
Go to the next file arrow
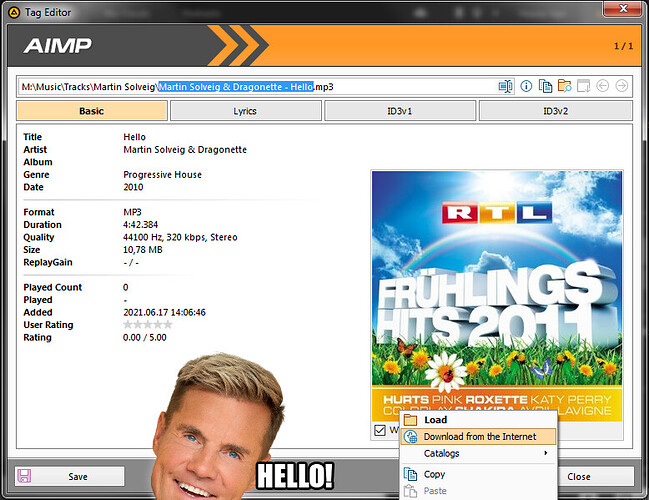pos(621,86)
